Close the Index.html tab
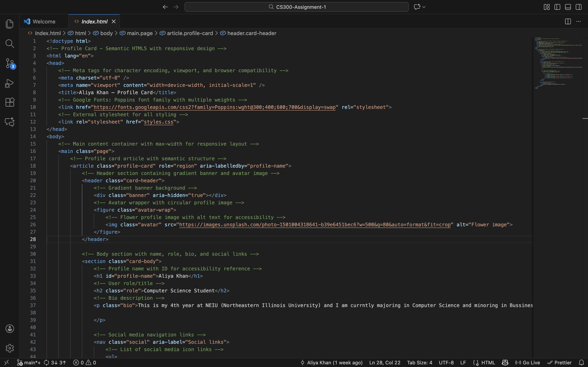Image resolution: width=588 pixels, height=367 pixels. (x=114, y=22)
